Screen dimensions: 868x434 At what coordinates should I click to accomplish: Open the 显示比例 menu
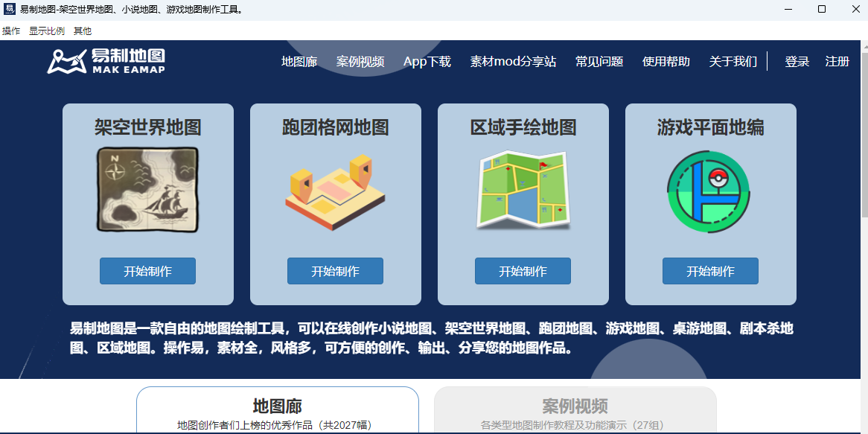[x=47, y=31]
